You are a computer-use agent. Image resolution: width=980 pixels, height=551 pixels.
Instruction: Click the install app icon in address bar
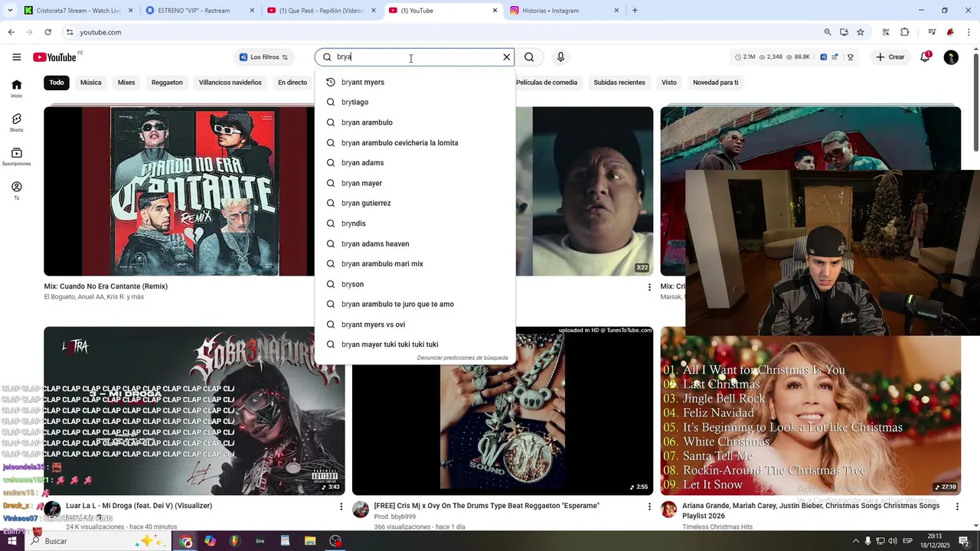coord(844,32)
